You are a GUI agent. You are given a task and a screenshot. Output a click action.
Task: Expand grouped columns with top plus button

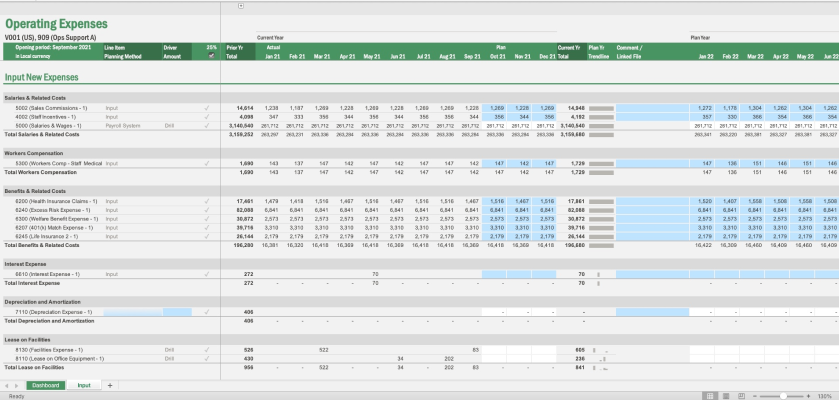point(240,6)
